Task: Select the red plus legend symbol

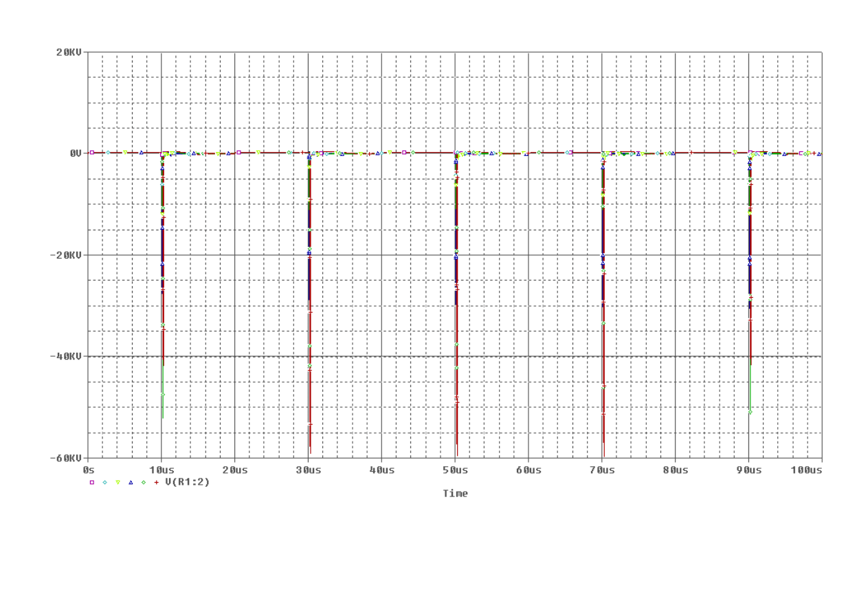Action: tap(157, 483)
